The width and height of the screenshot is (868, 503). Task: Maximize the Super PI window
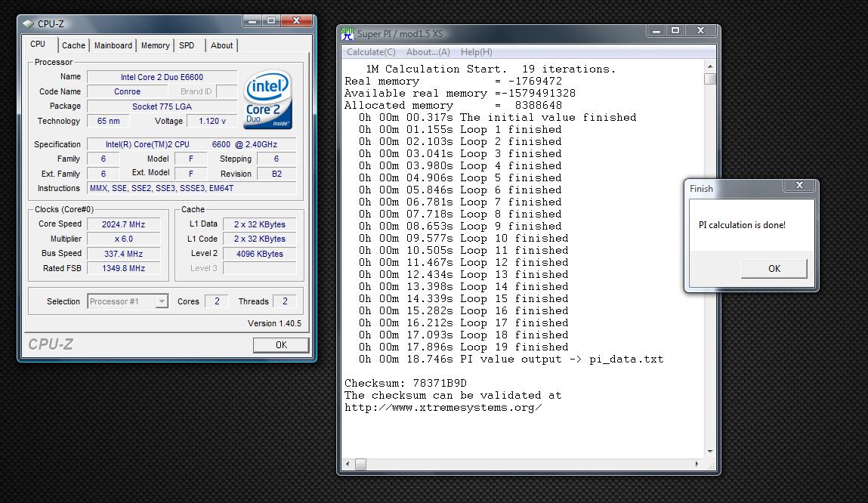click(675, 31)
